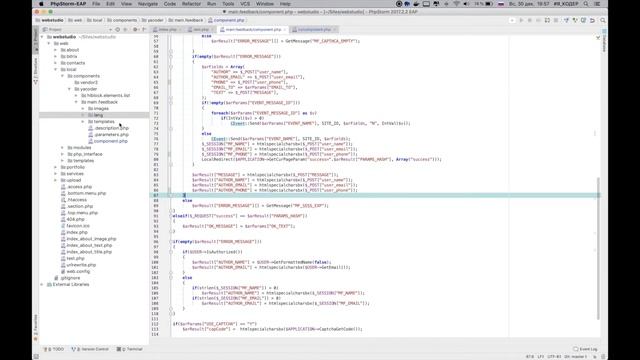The height and width of the screenshot is (360, 640).
Task: Click the macOS Spotlight search icon
Action: tap(586, 4)
